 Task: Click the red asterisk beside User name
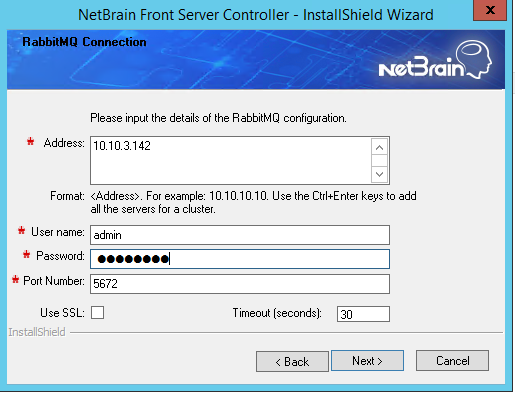(21, 230)
